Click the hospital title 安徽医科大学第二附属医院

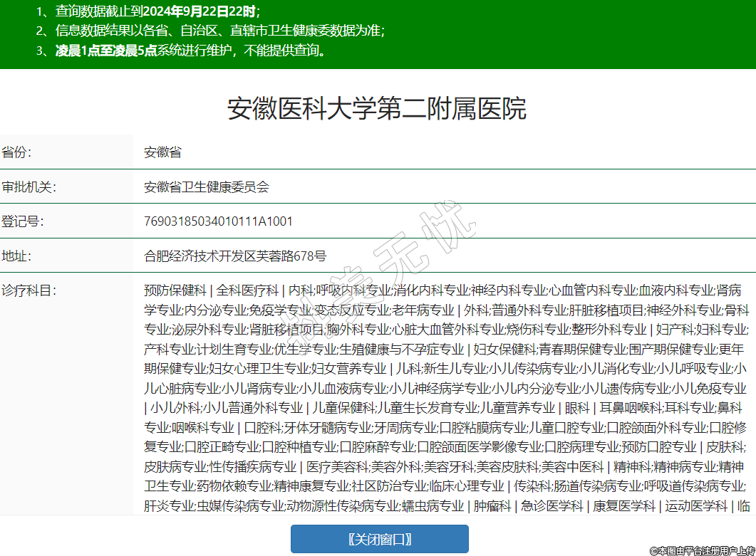coord(377,109)
